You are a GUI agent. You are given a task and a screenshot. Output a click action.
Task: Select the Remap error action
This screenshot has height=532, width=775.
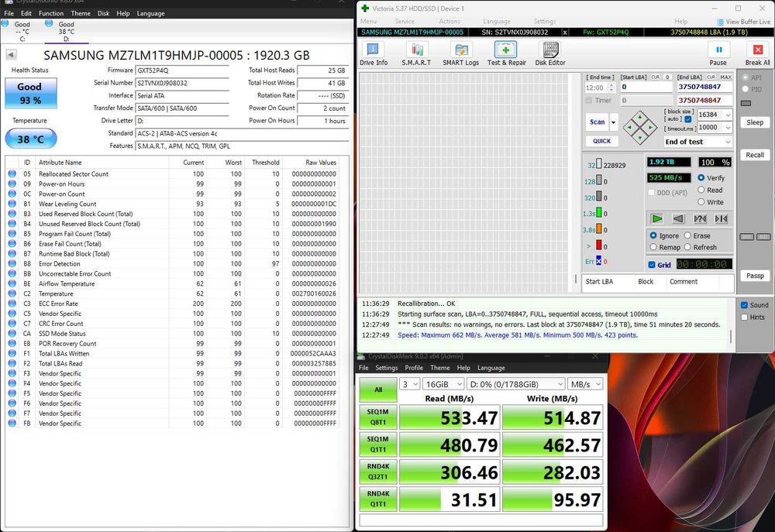(x=653, y=247)
